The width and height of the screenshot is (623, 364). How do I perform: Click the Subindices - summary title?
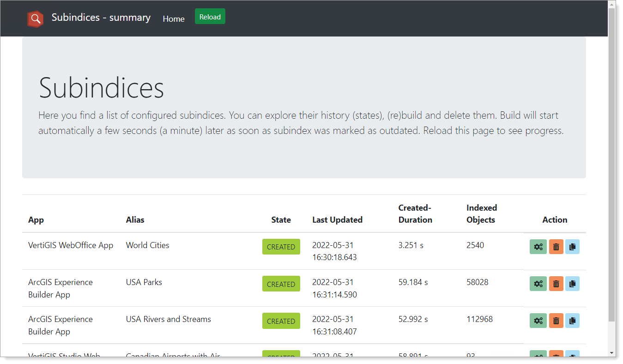point(101,18)
